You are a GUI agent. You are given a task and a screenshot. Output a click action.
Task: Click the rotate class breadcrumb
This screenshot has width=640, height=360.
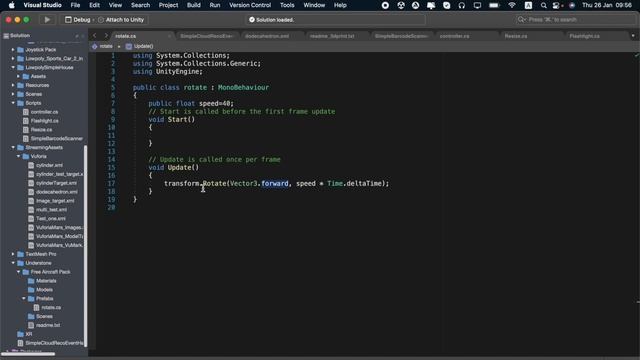click(103, 46)
